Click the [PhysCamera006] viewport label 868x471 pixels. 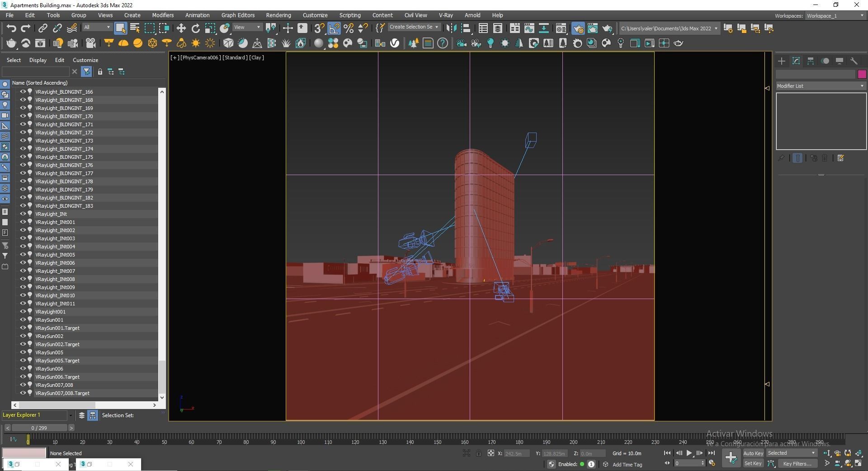click(x=201, y=57)
